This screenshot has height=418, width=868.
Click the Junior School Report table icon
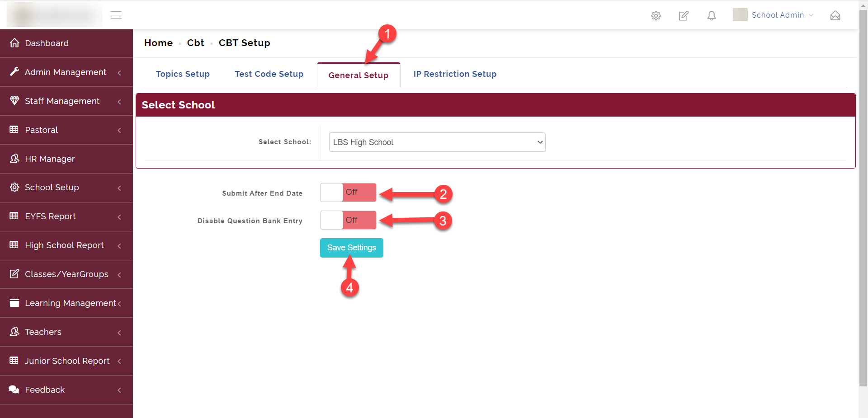pos(14,360)
